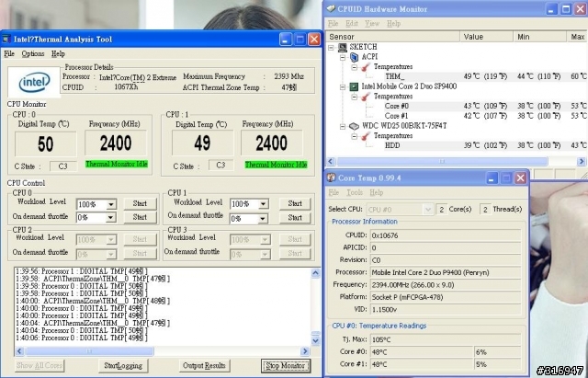Open Help menu in CPUID Hardware Monitor

tap(394, 23)
